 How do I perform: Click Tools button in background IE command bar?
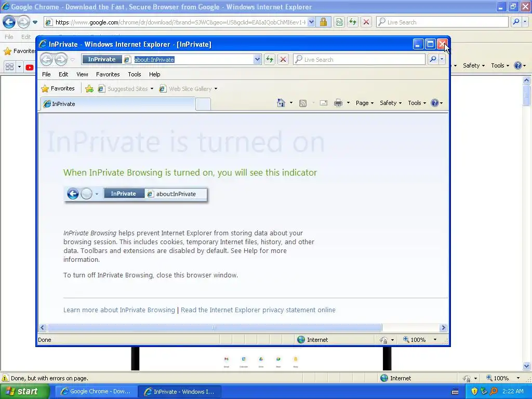pos(500,65)
